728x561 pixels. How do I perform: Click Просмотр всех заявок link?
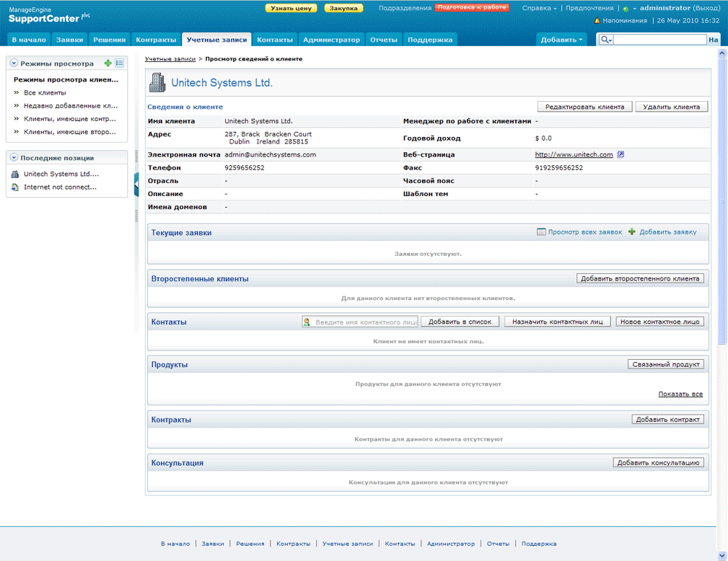point(585,231)
